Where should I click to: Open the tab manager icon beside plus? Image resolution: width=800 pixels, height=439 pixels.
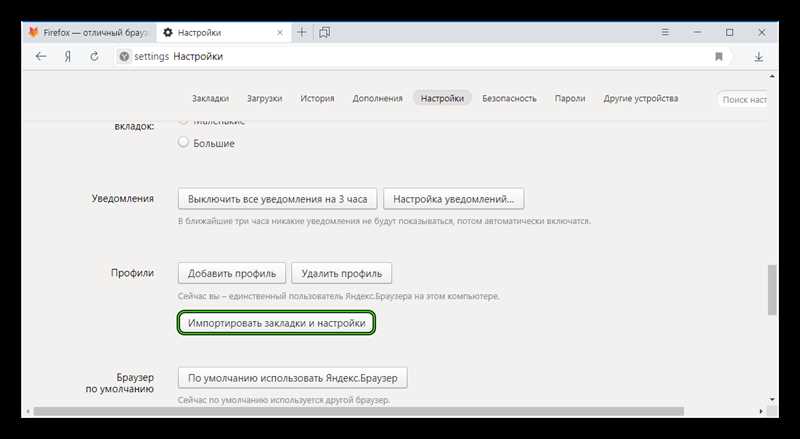click(x=324, y=32)
